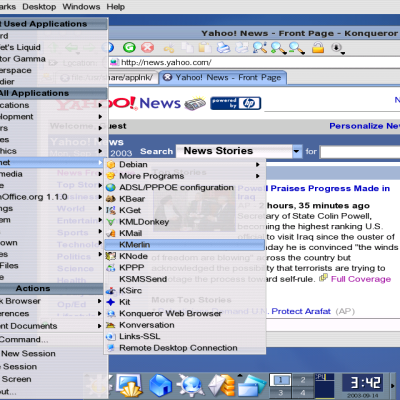The image size is (400, 400).
Task: Zoom out with the minus magnifier icon
Action: [296, 48]
